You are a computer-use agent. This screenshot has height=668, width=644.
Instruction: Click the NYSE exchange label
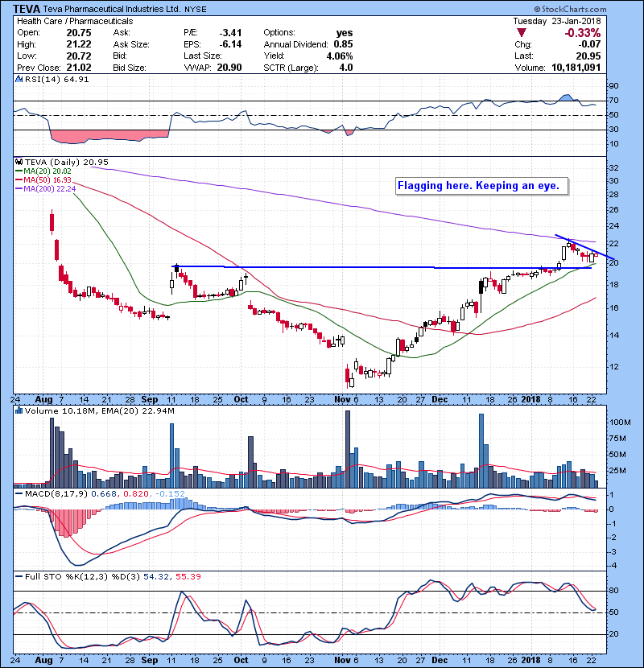tap(195, 10)
